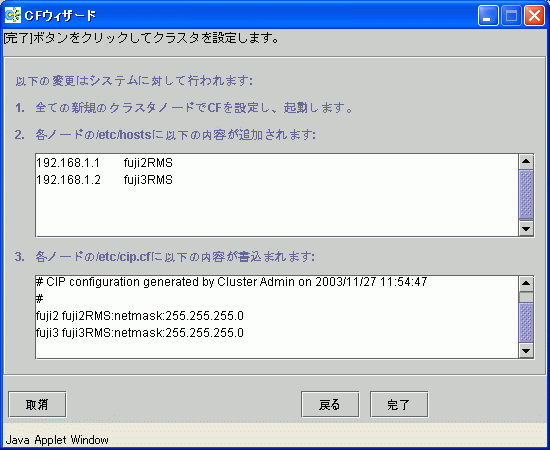Minimize the CF Wizard window

click(488, 16)
